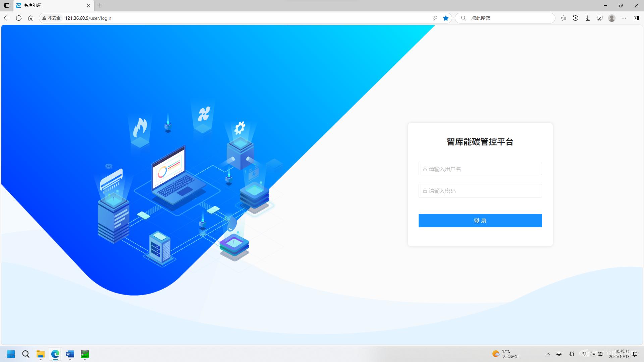Go to browser home page
Viewport: 644px width, 362px height.
click(x=31, y=18)
